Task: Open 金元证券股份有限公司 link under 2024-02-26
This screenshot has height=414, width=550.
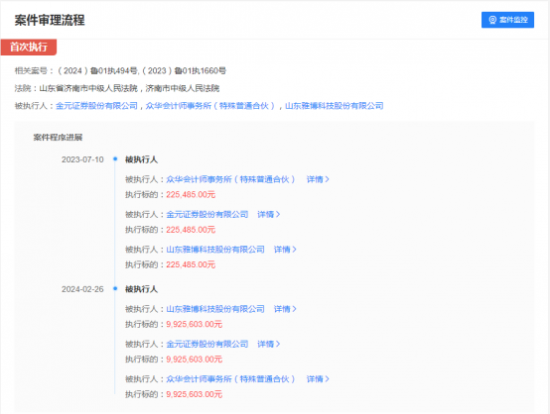Action: coord(207,344)
